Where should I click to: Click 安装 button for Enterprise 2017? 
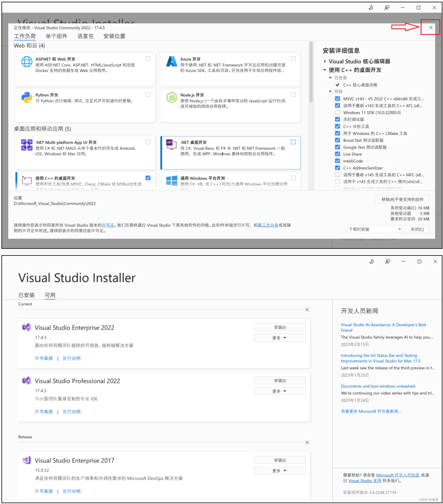pyautogui.click(x=280, y=460)
